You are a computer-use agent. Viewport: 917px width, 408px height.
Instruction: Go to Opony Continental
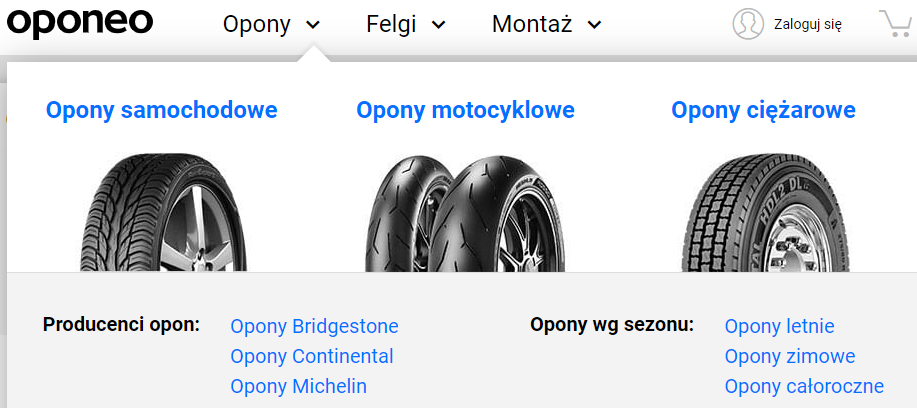pyautogui.click(x=311, y=356)
